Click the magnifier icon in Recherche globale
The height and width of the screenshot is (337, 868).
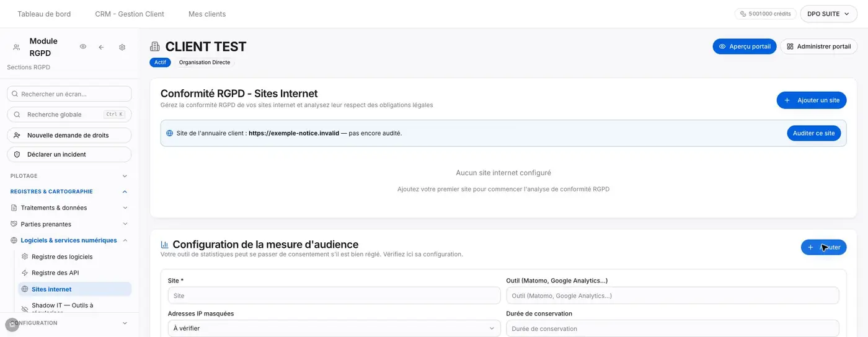pyautogui.click(x=17, y=115)
